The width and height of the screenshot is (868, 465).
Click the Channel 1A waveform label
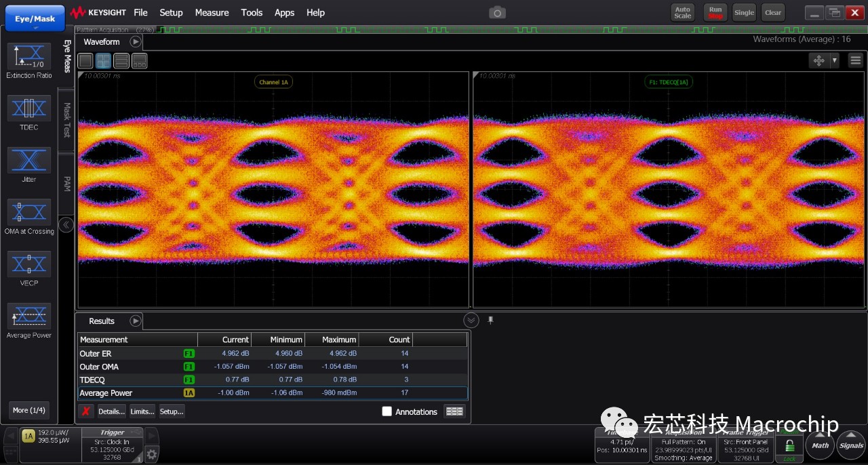click(x=274, y=82)
